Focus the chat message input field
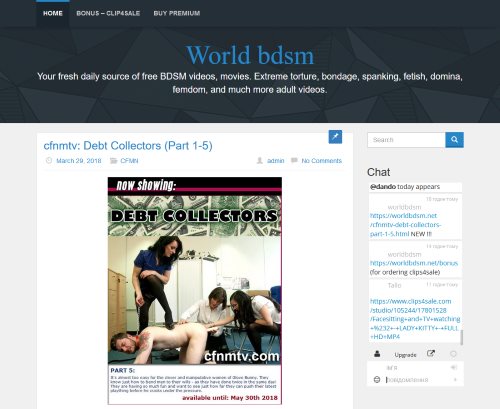This screenshot has width=500, height=409. click(x=417, y=380)
